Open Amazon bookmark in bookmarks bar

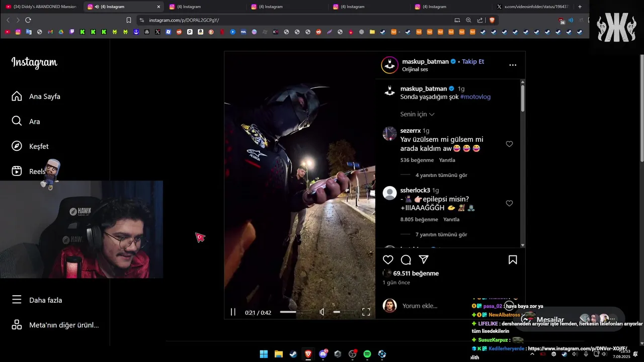pyautogui.click(x=200, y=32)
